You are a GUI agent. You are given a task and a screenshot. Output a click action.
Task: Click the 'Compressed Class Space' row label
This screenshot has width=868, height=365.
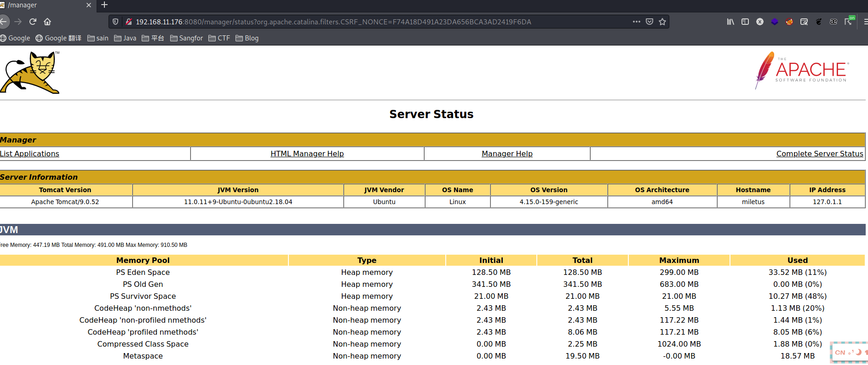143,344
